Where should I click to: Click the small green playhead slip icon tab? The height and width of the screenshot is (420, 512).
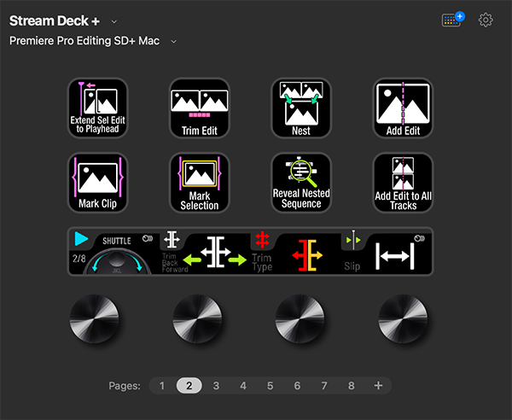click(353, 240)
